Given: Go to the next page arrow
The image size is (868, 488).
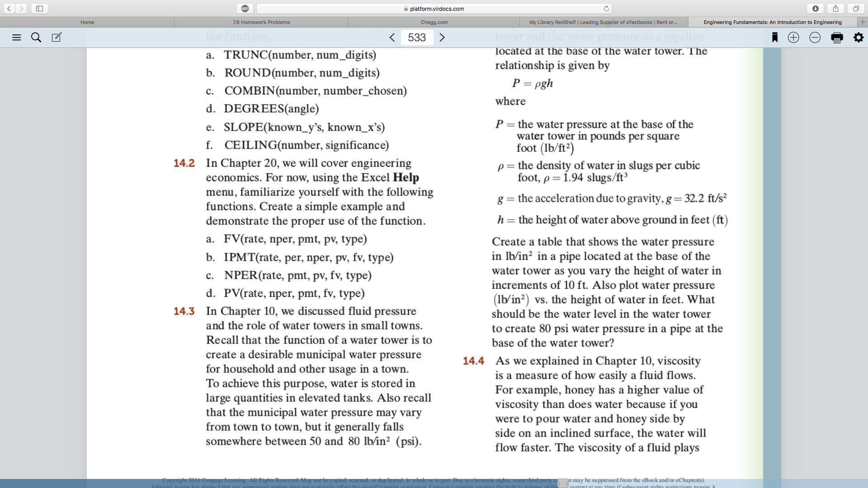Looking at the screenshot, I should pyautogui.click(x=442, y=38).
